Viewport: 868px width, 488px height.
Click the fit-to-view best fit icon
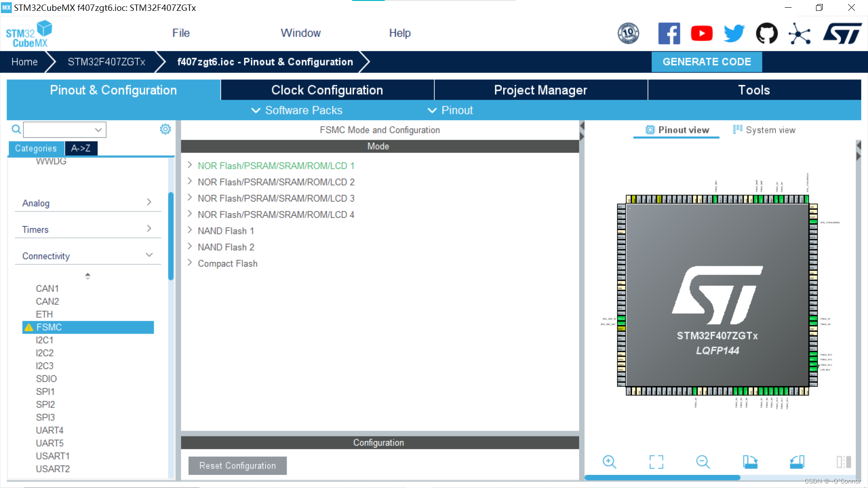pos(656,462)
